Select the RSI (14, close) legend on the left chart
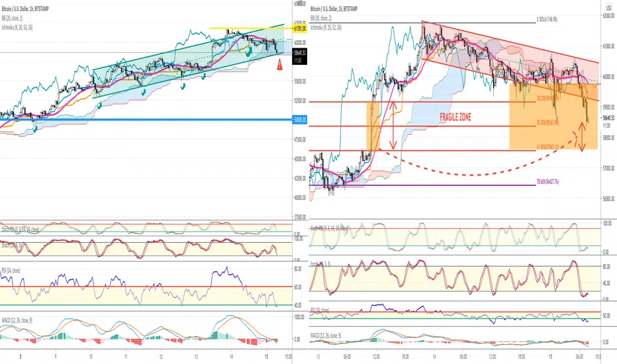The width and height of the screenshot is (617, 364). pyautogui.click(x=11, y=270)
